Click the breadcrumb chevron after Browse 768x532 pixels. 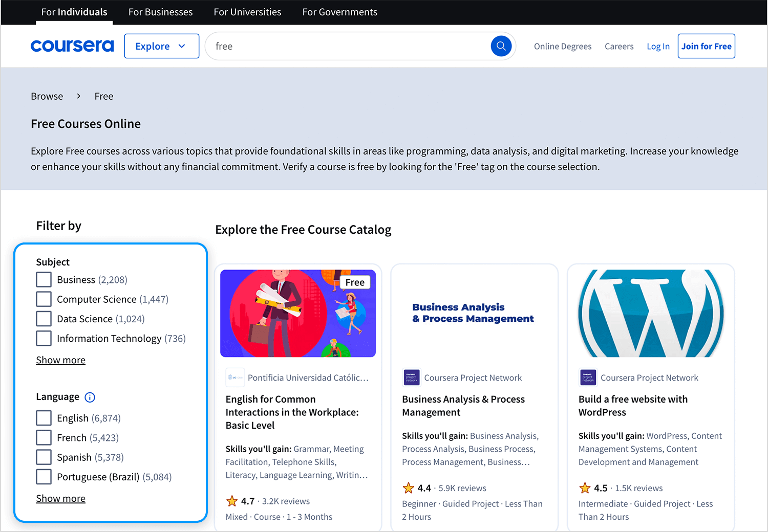(78, 96)
